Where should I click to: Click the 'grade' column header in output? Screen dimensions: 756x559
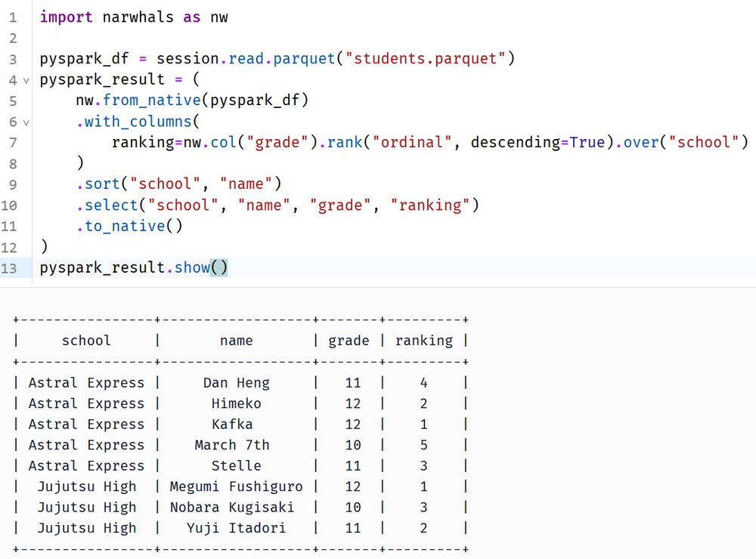tap(349, 341)
